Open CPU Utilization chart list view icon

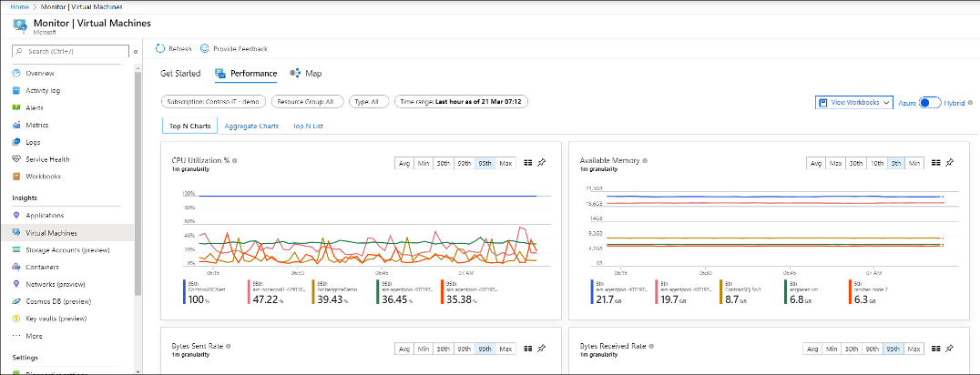click(x=527, y=163)
